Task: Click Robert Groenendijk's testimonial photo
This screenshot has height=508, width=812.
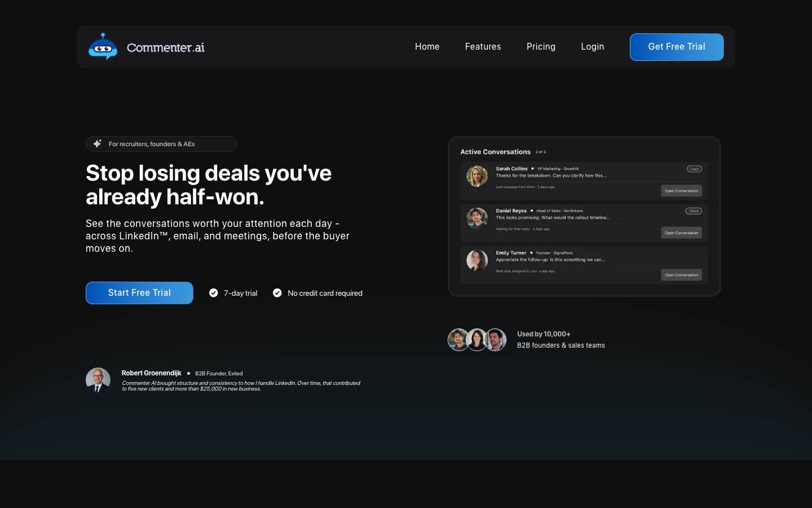Action: pos(98,380)
